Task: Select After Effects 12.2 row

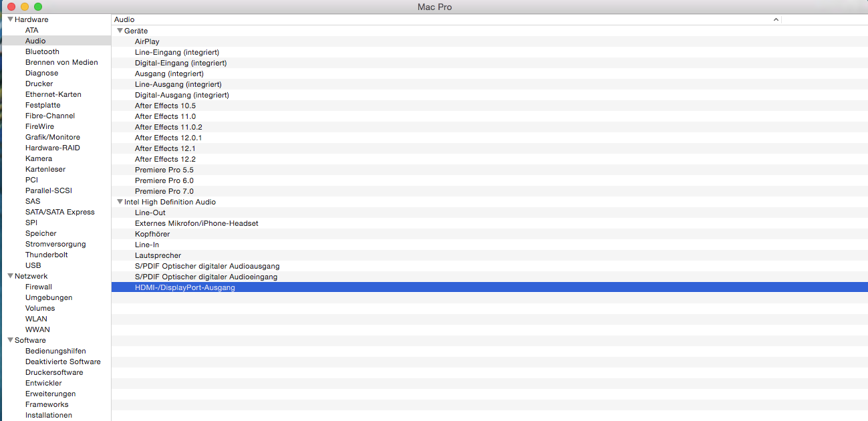Action: 489,159
